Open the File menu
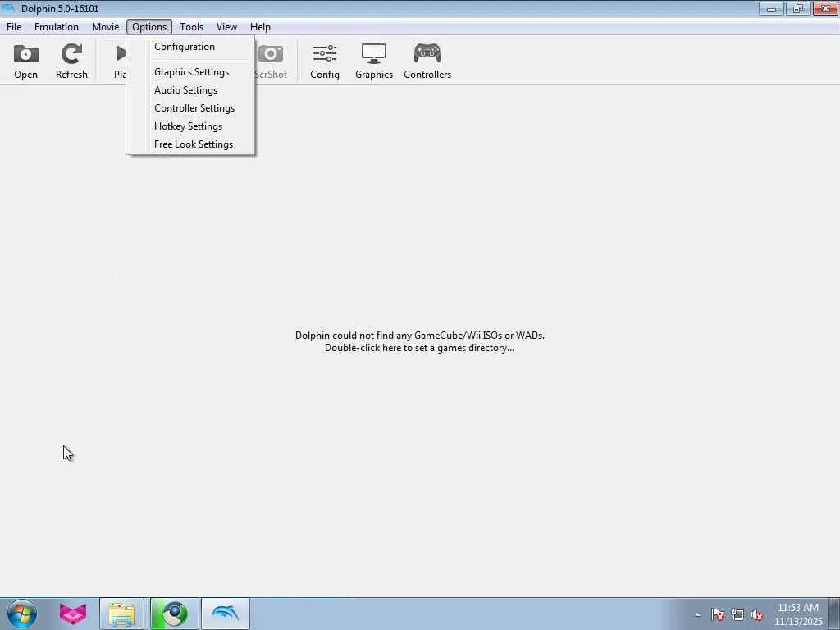 (14, 27)
